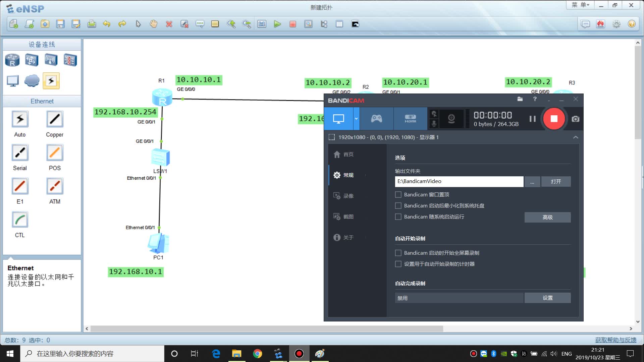Open the 首页 tab in Bandicam
The image size is (644, 362).
click(x=344, y=154)
